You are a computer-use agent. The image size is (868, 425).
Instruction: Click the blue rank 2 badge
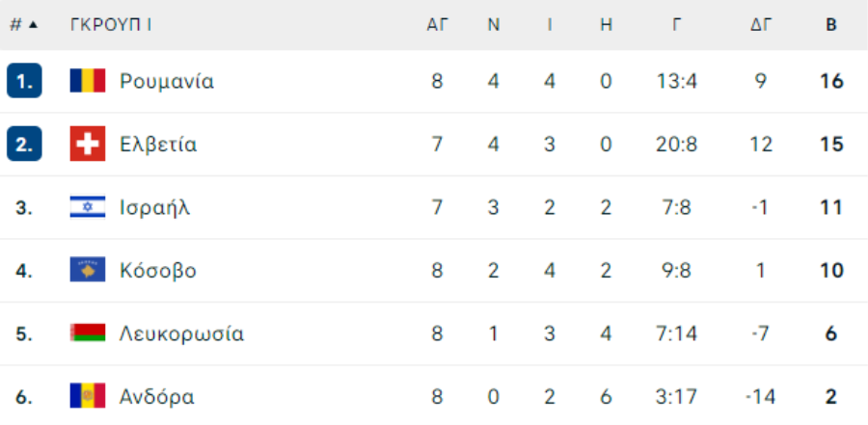(24, 144)
